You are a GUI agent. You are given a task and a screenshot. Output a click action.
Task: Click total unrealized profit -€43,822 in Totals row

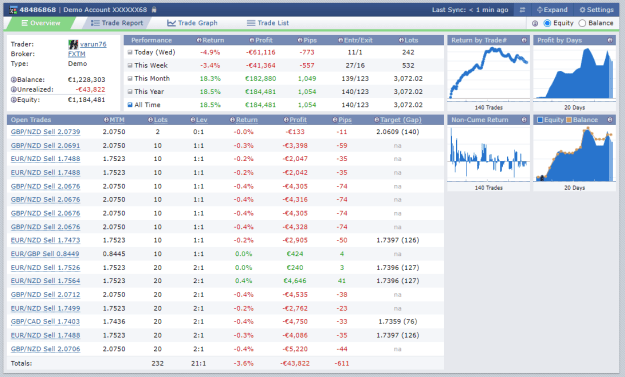tap(295, 363)
